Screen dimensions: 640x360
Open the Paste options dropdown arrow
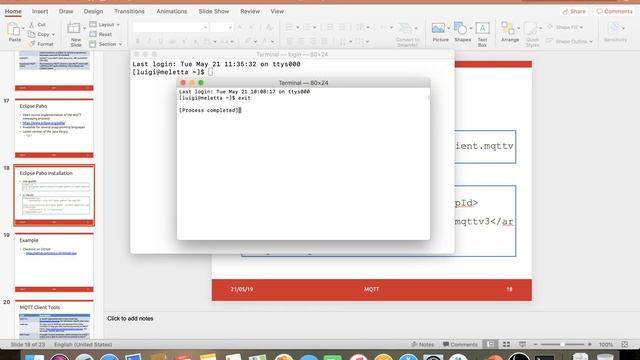23,28
